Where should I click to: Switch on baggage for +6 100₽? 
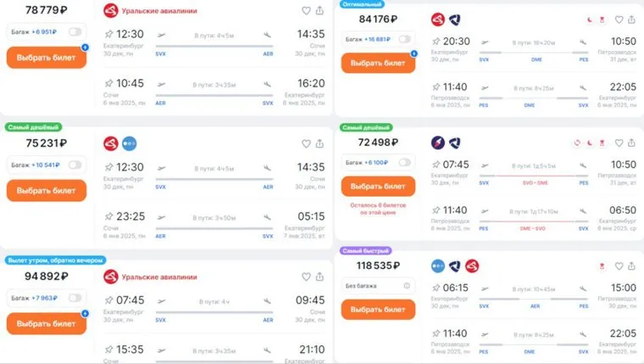404,162
